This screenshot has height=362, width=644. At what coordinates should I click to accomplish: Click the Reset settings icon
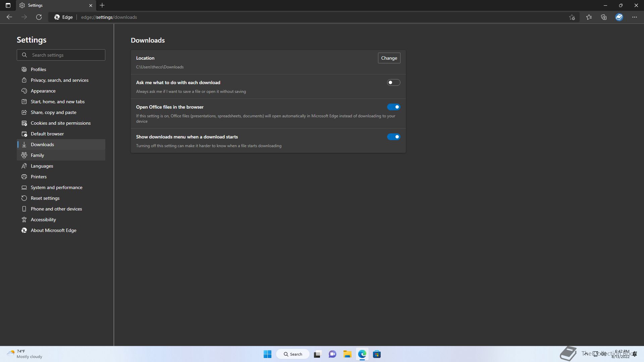pos(24,198)
